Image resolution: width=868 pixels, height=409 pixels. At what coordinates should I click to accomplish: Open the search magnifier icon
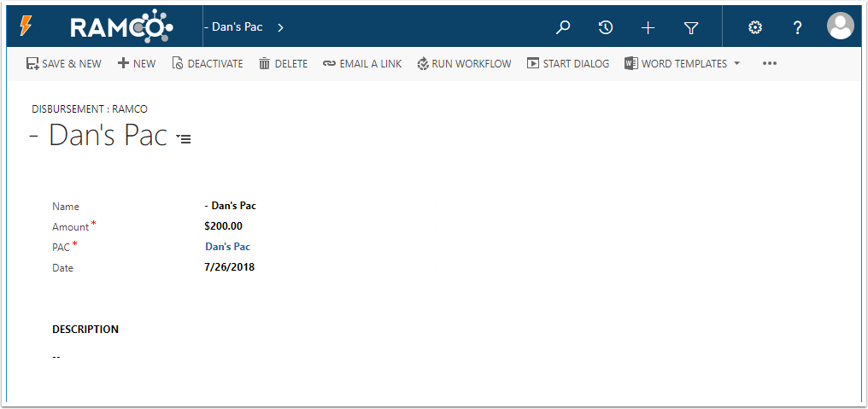coord(563,27)
